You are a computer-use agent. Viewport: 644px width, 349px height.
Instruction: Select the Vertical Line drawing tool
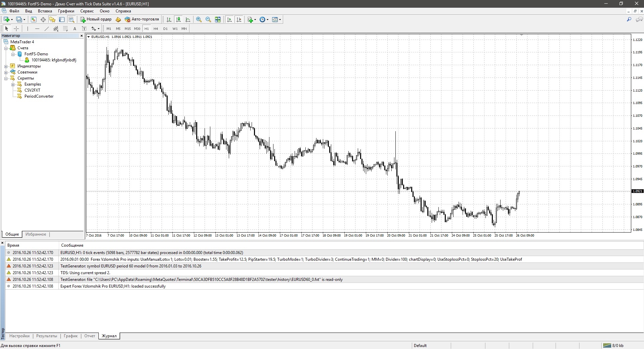click(x=28, y=29)
